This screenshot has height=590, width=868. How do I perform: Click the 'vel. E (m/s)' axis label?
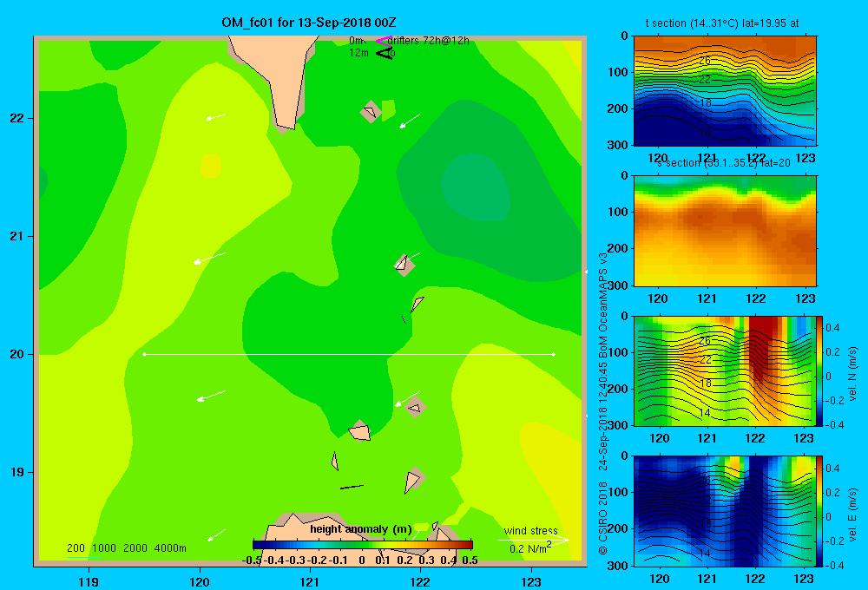pos(853,515)
